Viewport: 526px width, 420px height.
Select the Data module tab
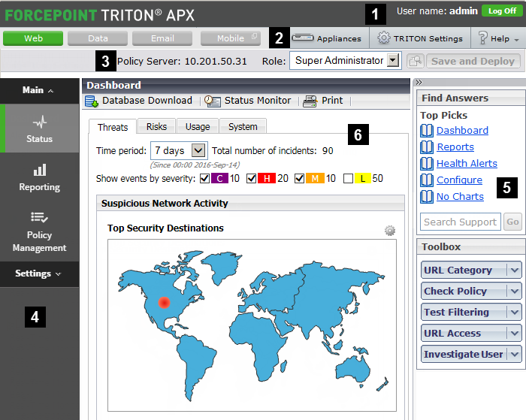pyautogui.click(x=98, y=38)
